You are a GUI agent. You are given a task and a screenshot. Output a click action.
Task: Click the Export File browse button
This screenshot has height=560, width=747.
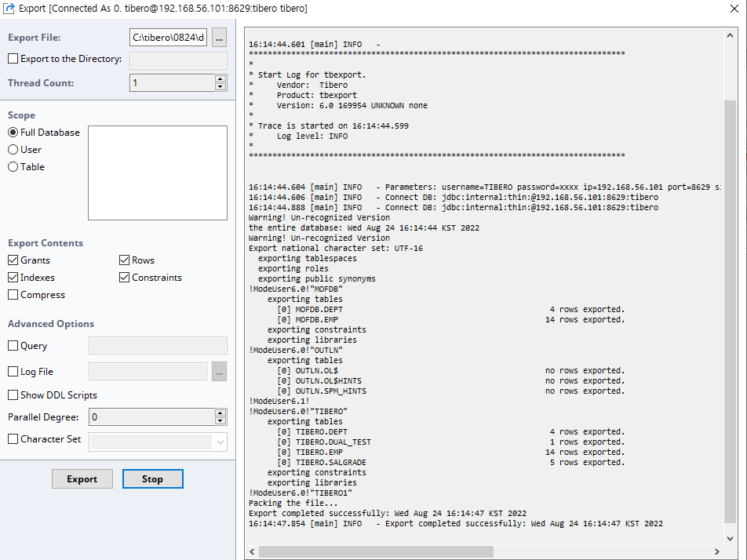pyautogui.click(x=220, y=38)
